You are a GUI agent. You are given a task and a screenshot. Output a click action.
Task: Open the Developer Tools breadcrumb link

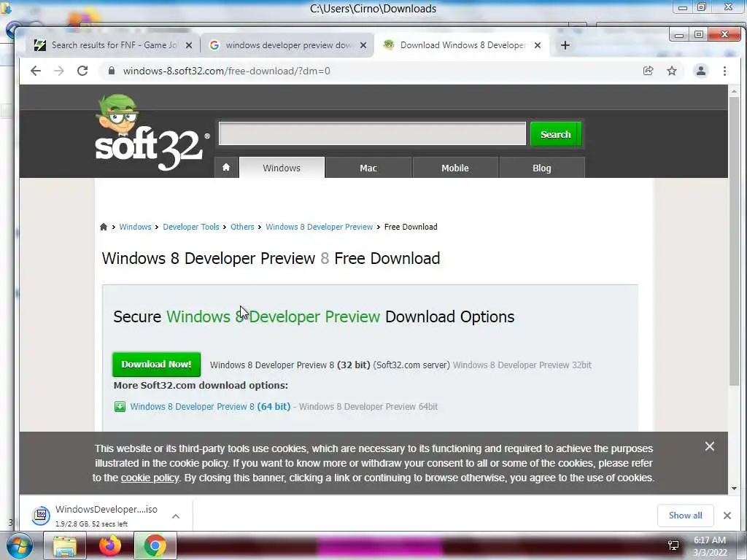(191, 227)
